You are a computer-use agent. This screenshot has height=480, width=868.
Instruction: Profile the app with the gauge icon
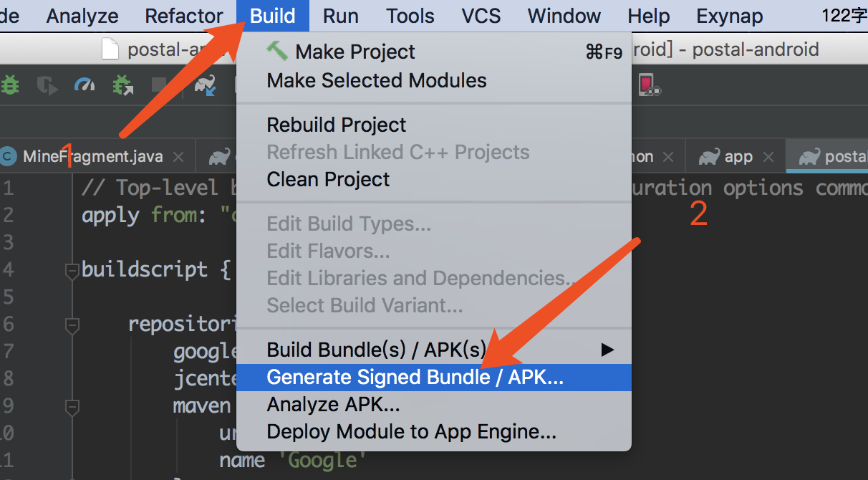coord(84,85)
